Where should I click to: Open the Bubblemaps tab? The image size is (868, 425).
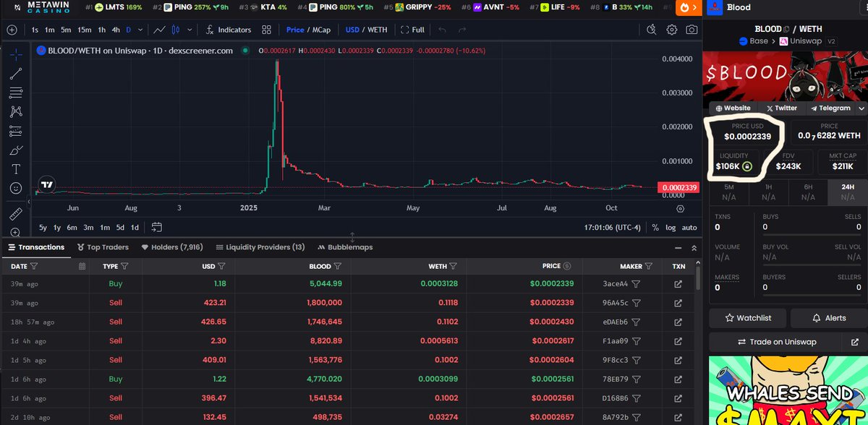[x=345, y=247]
